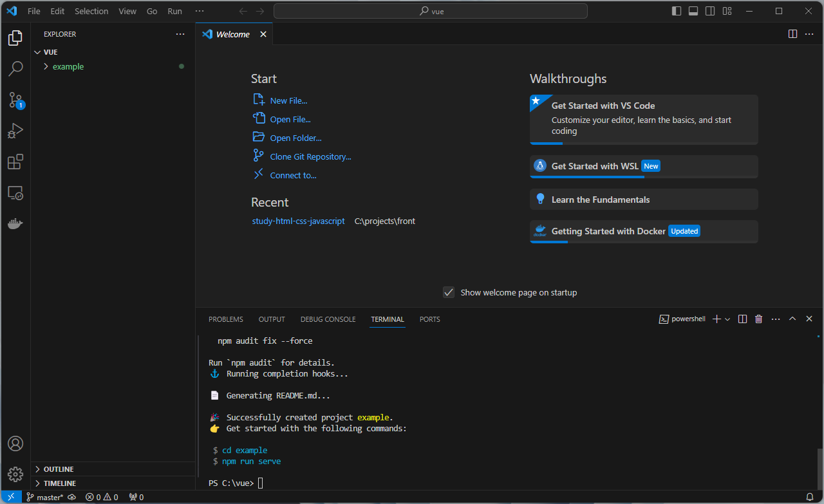Switch to the PROBLEMS panel tab
The height and width of the screenshot is (504, 824).
click(x=226, y=319)
